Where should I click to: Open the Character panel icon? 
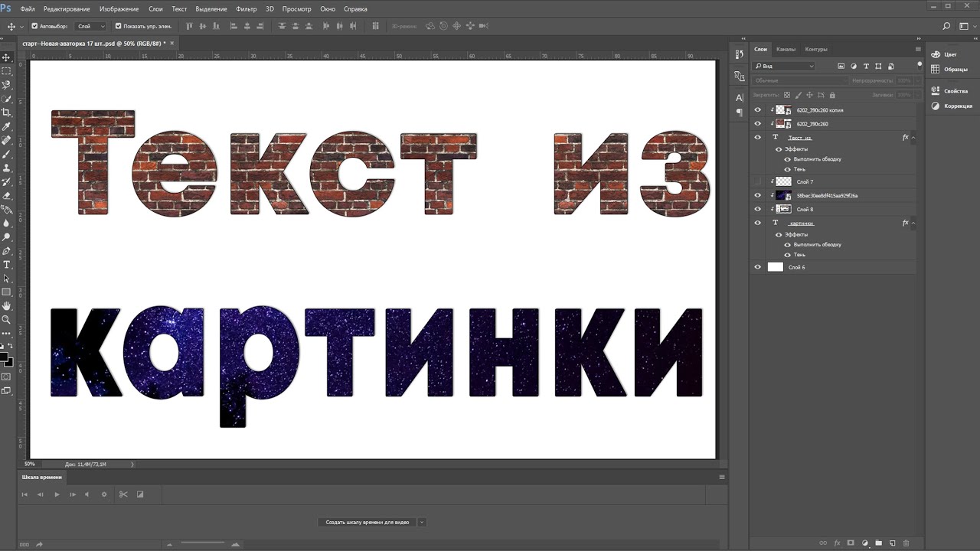click(739, 98)
